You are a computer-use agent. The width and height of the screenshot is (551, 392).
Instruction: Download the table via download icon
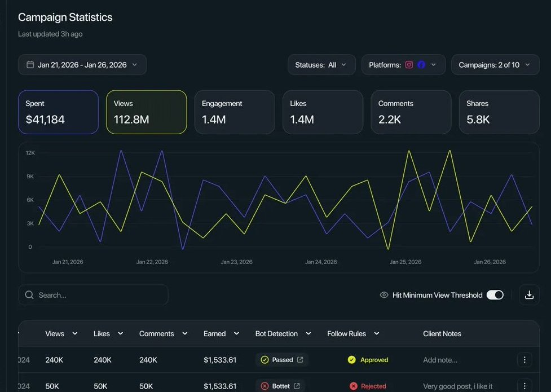pyautogui.click(x=529, y=295)
